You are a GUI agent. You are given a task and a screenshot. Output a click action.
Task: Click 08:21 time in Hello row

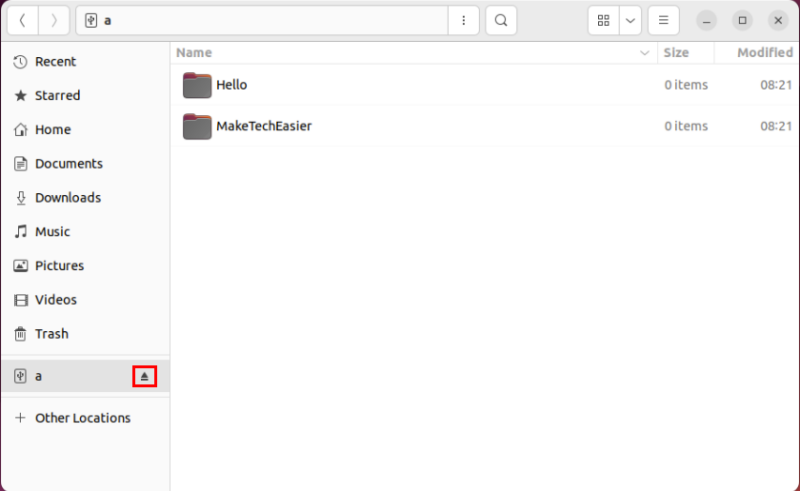coord(776,85)
